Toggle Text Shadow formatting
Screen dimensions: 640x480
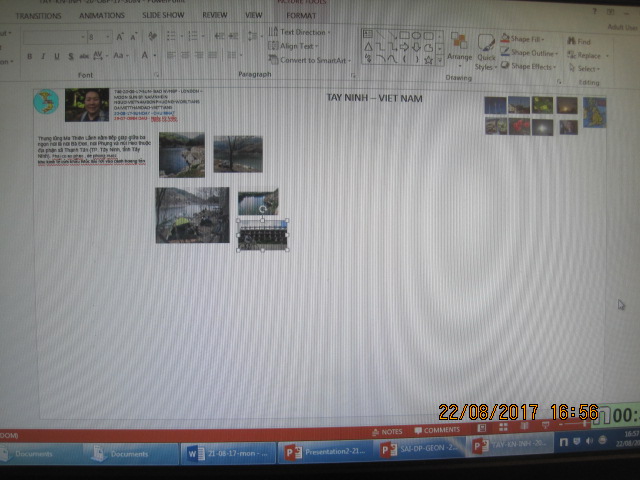coord(71,56)
